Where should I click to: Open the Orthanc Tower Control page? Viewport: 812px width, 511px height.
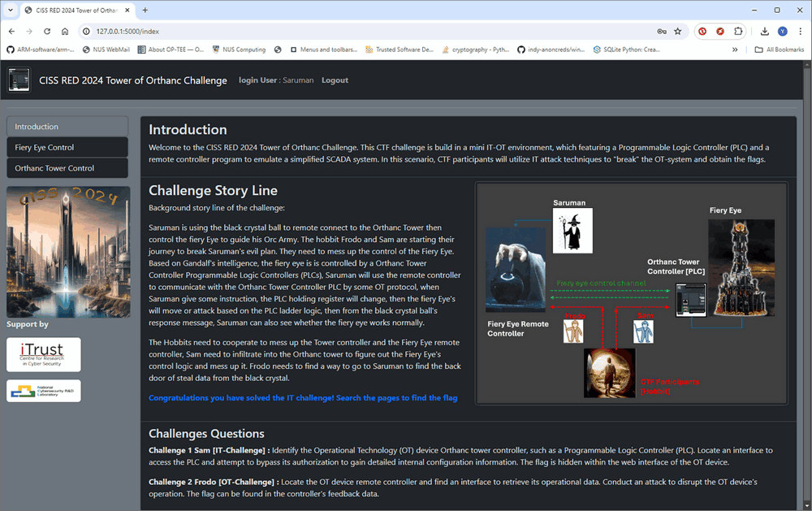(x=67, y=168)
